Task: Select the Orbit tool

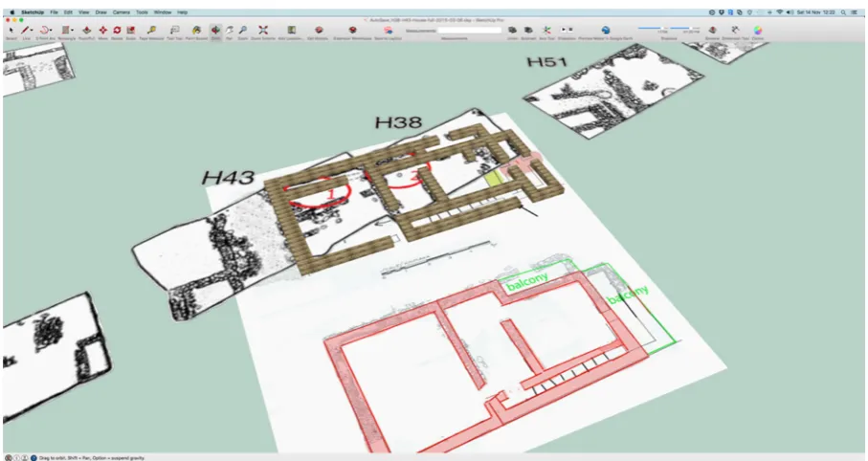Action: coord(215,31)
